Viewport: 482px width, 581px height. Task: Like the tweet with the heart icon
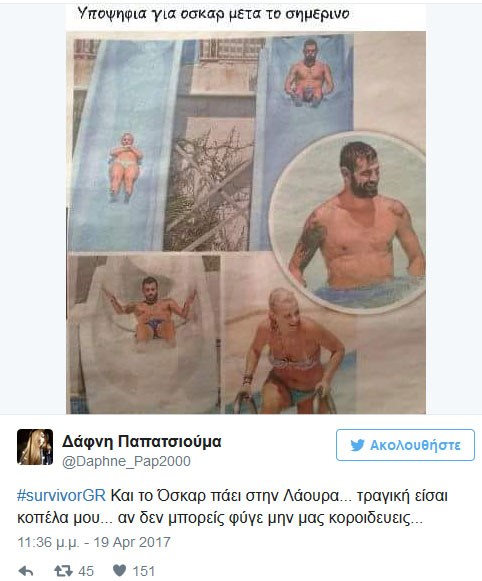pyautogui.click(x=119, y=571)
